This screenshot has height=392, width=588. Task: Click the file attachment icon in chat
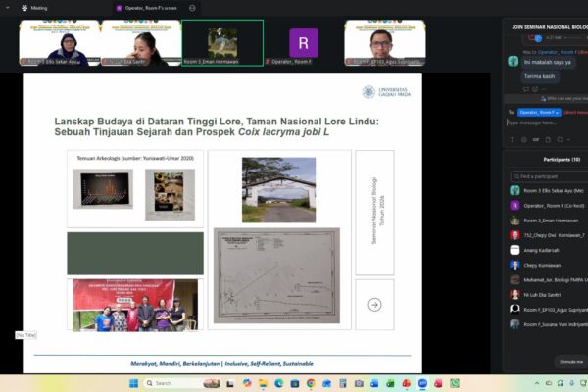tap(548, 140)
